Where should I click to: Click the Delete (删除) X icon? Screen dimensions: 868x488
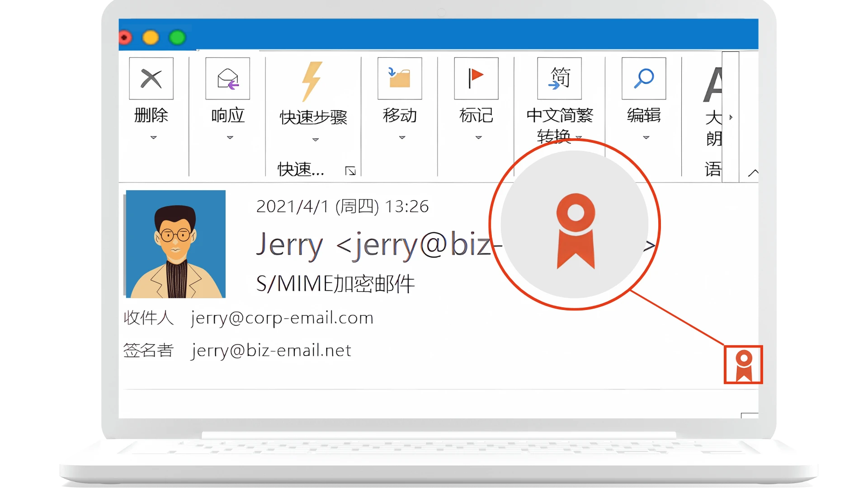(x=151, y=79)
